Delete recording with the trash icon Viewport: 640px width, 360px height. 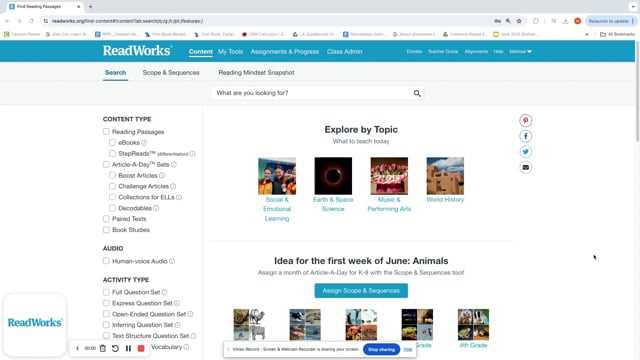click(x=103, y=348)
